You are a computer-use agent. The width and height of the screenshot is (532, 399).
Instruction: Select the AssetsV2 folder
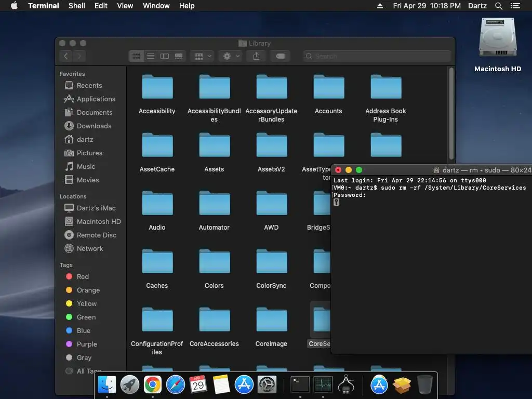click(x=271, y=145)
